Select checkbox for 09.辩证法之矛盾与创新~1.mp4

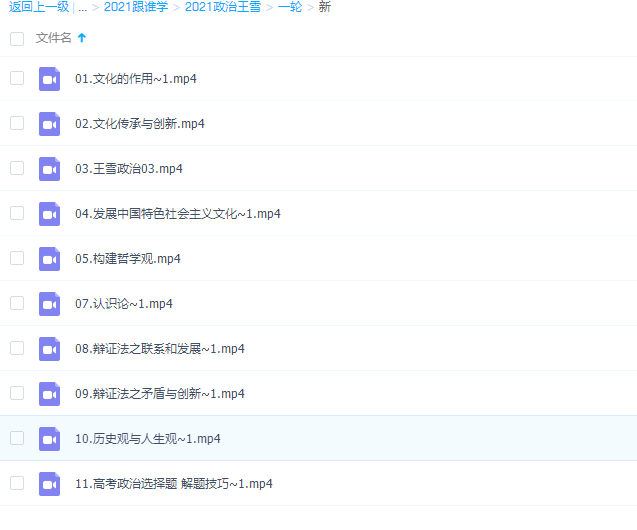(x=17, y=393)
